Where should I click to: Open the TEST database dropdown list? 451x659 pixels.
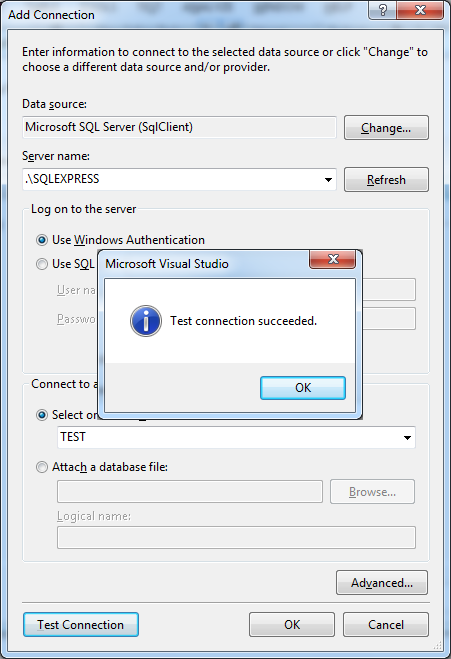pyautogui.click(x=407, y=438)
